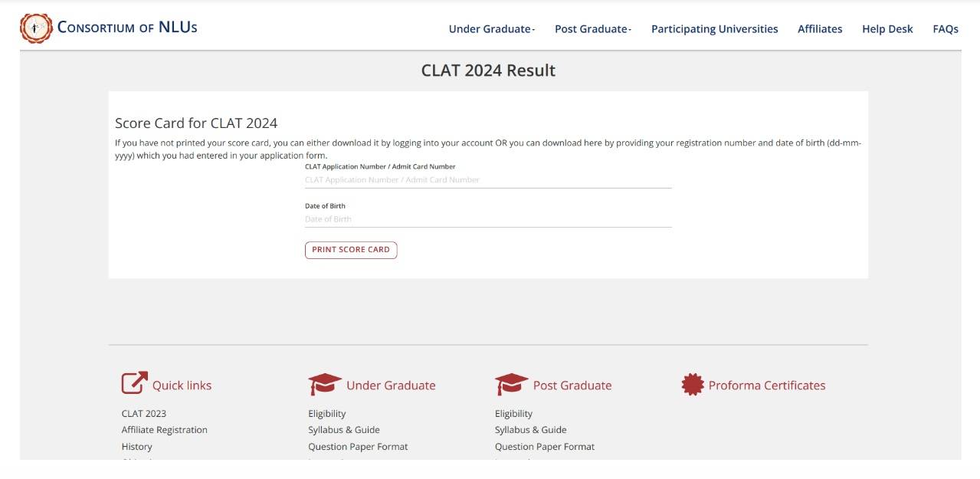
Task: Open the FAQs page
Action: point(945,28)
